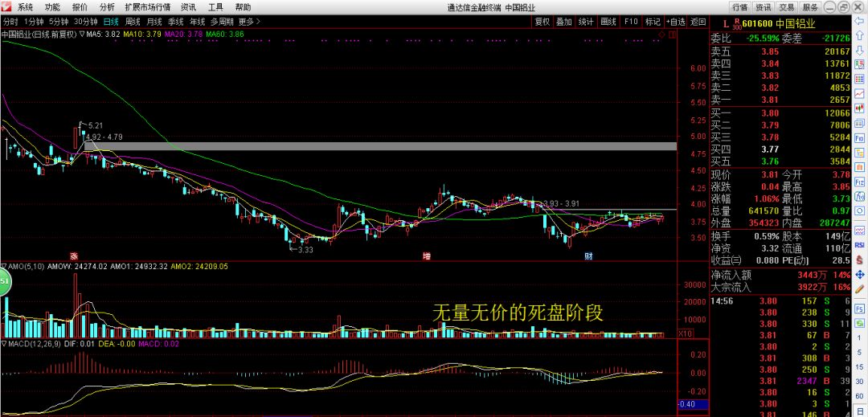Switch to 周线 weekly tab
This screenshot has height=417, width=868.
click(133, 22)
